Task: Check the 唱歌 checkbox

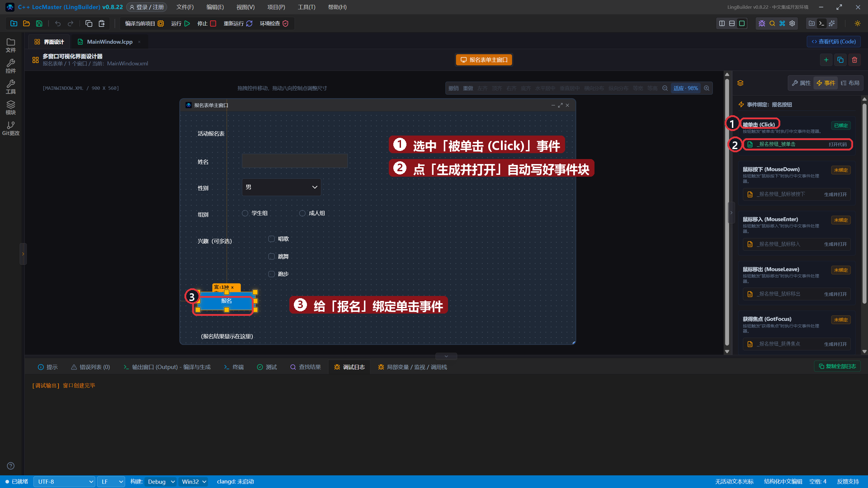Action: point(272,239)
